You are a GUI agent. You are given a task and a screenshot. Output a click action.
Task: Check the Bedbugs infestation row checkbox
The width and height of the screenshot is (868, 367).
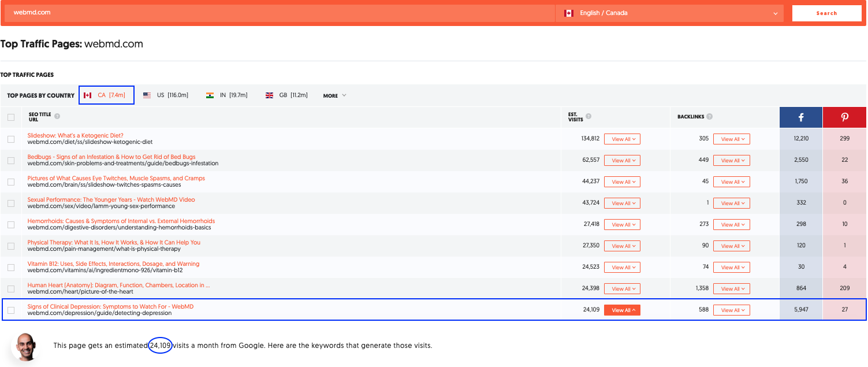[x=11, y=161]
